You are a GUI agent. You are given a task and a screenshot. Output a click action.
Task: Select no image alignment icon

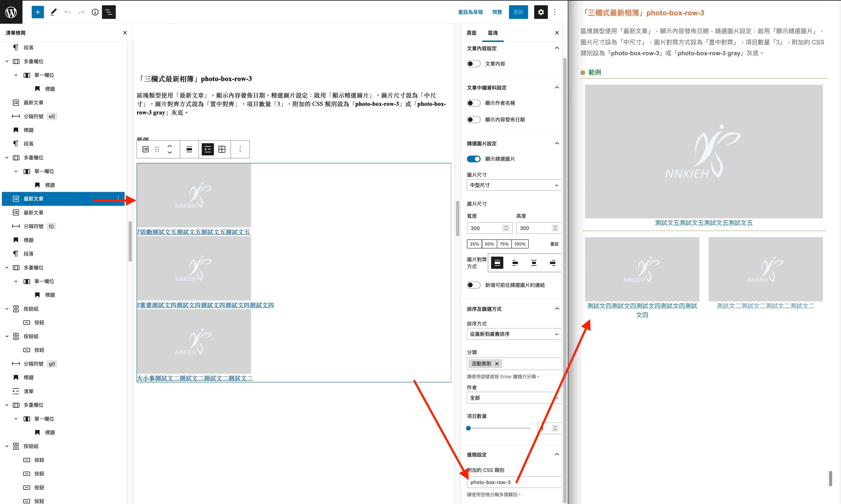pyautogui.click(x=497, y=263)
